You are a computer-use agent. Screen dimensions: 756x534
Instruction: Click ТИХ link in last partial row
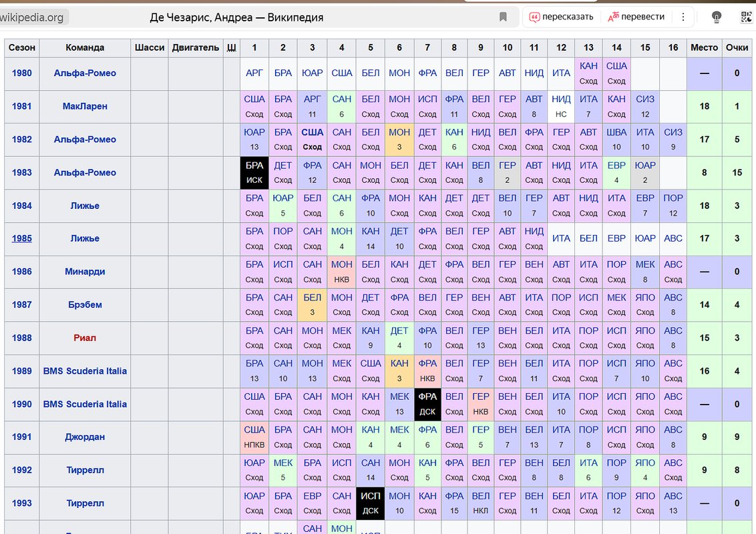coord(283,532)
